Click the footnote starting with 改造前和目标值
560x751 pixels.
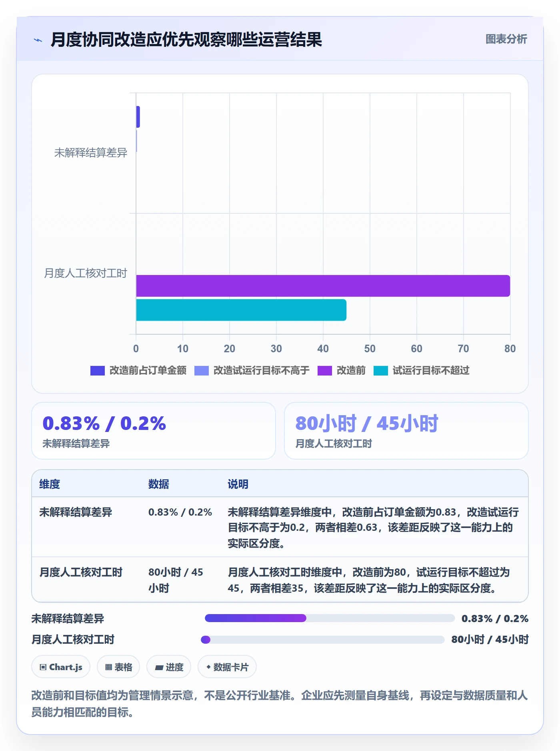pos(280,704)
